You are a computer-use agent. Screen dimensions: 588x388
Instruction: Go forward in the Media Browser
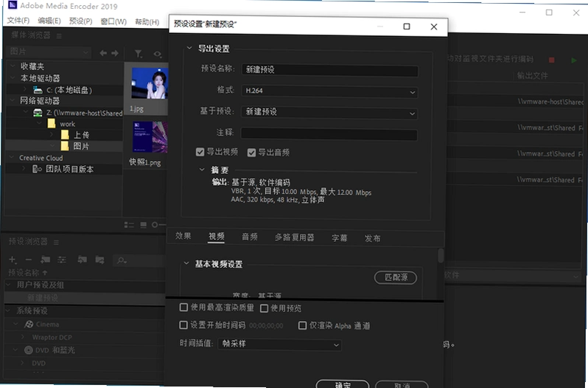115,53
